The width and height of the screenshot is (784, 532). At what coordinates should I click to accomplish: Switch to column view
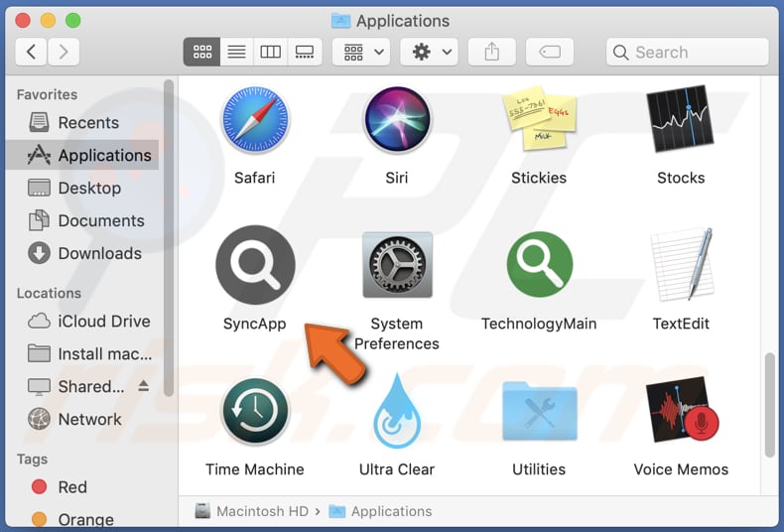(271, 52)
